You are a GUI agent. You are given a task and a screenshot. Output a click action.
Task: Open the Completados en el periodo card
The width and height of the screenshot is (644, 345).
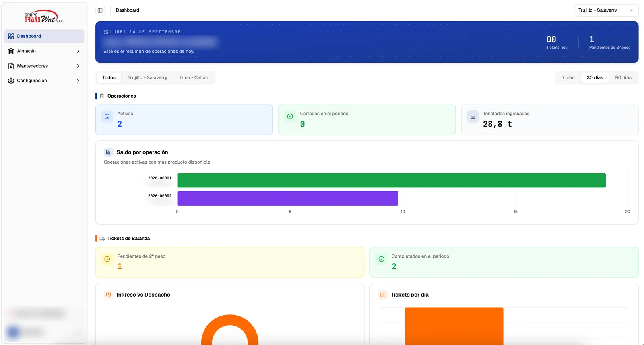[x=504, y=262]
